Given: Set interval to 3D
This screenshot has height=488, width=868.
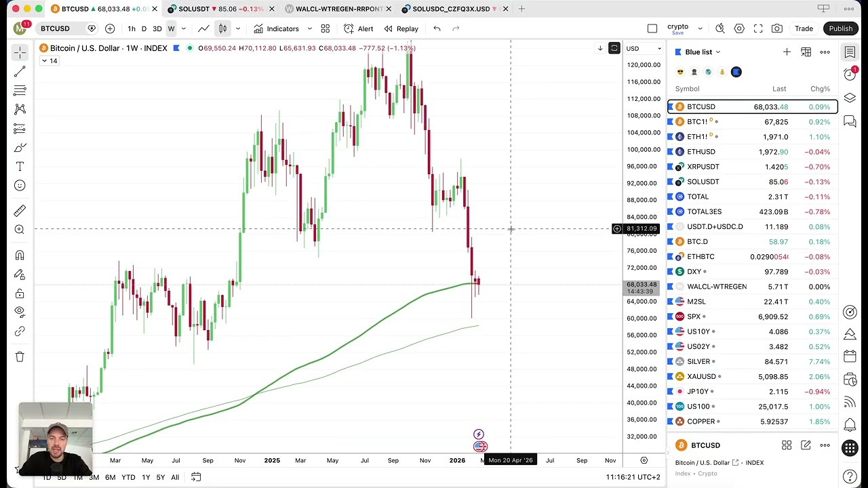Looking at the screenshot, I should (157, 28).
